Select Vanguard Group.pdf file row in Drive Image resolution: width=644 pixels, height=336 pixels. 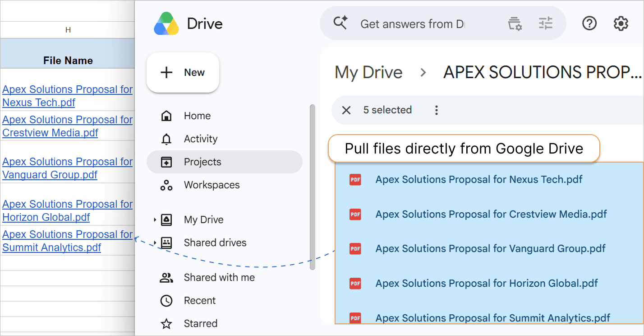click(x=489, y=249)
